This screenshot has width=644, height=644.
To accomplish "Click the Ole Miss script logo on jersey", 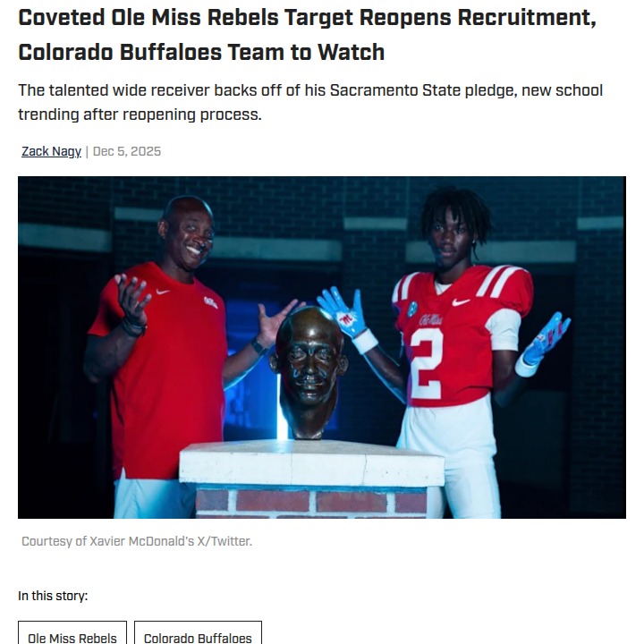I will (430, 319).
